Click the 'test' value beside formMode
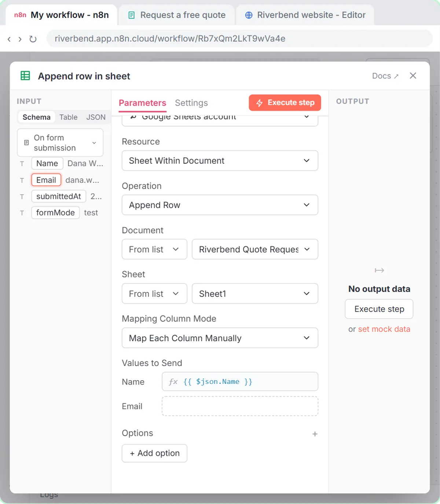This screenshot has height=504, width=440. click(x=91, y=213)
